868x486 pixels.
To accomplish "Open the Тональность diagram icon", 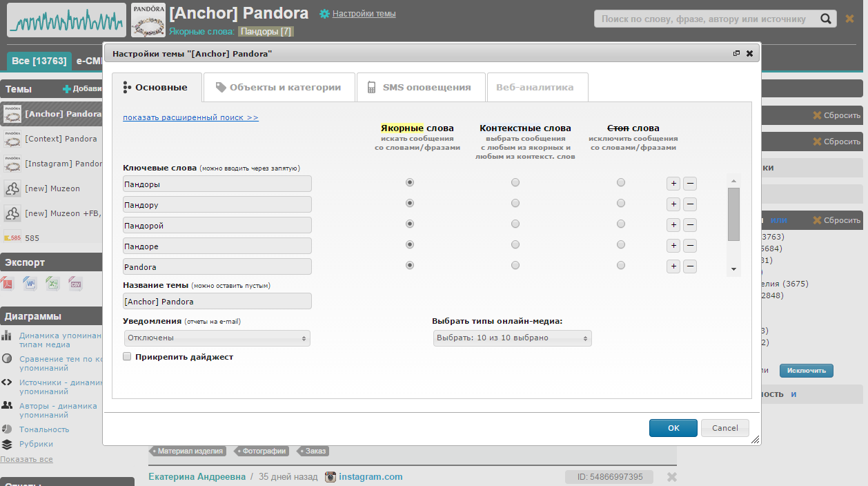I will coord(6,429).
